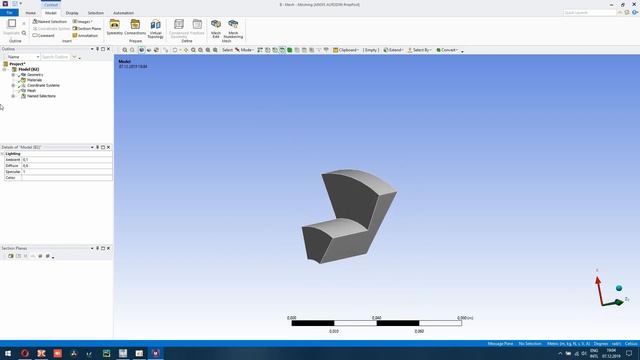This screenshot has width=640, height=360.
Task: Add an Annotation from Insert group
Action: point(85,36)
